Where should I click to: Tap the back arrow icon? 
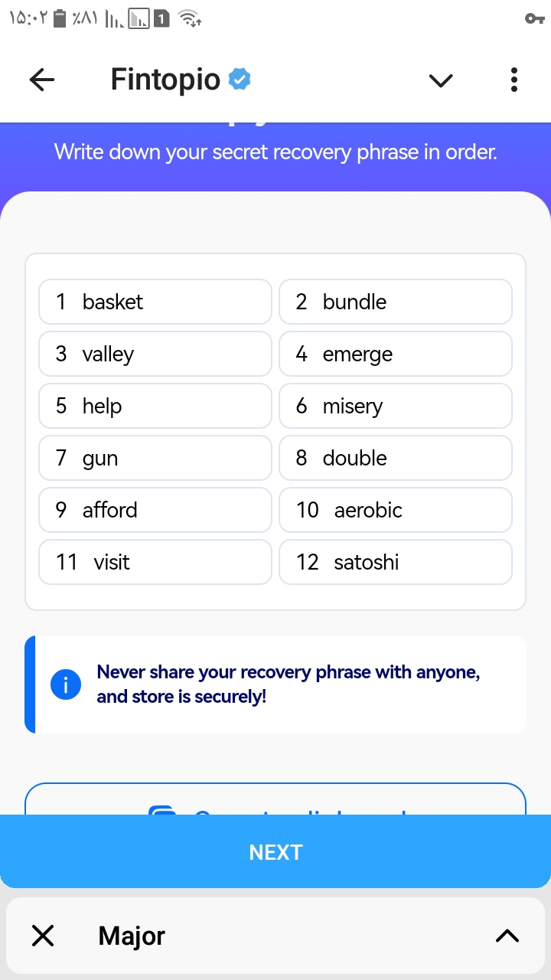(42, 80)
